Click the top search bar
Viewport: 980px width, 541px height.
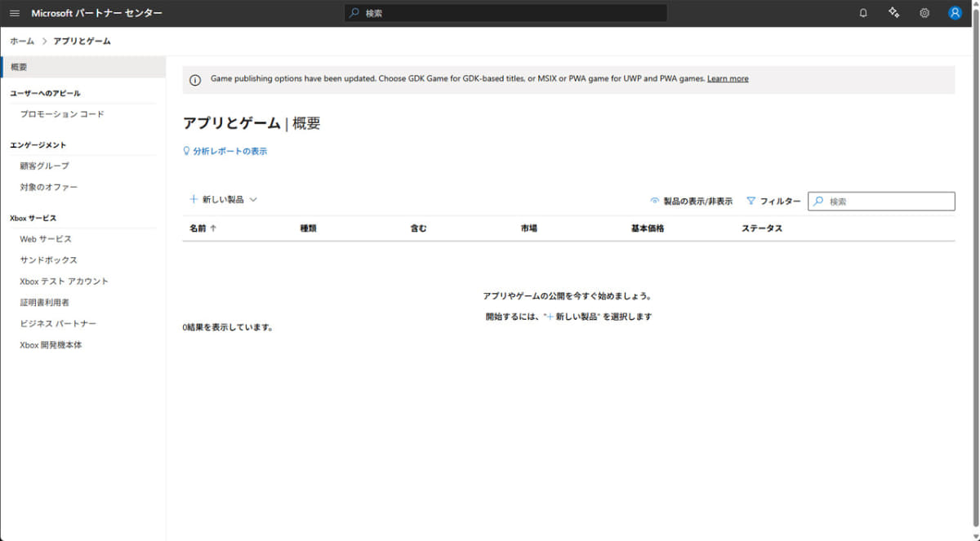506,13
